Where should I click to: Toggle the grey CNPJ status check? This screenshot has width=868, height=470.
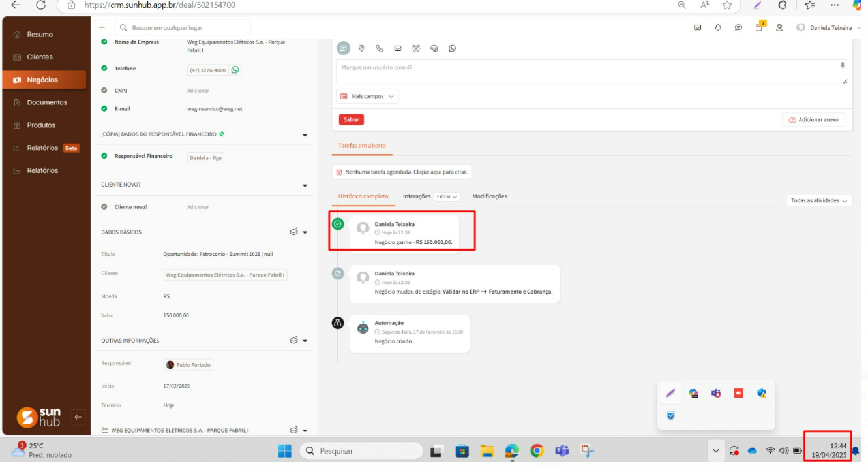click(104, 91)
